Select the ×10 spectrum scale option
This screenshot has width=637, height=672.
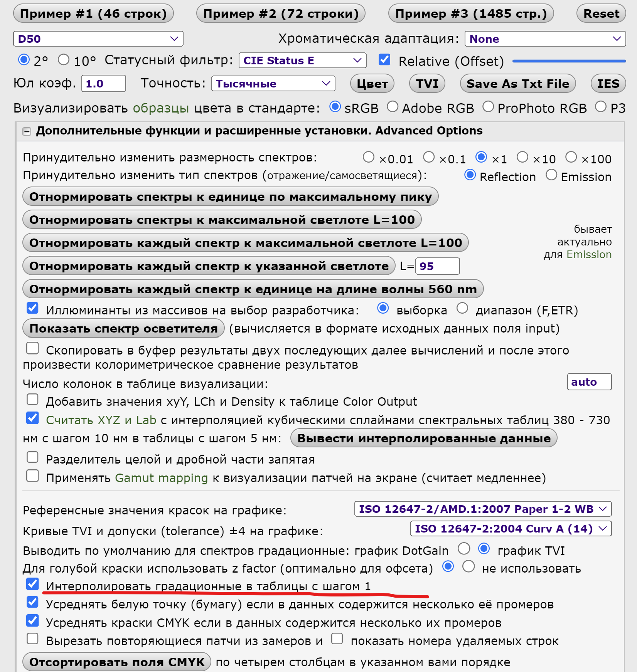[x=522, y=157]
